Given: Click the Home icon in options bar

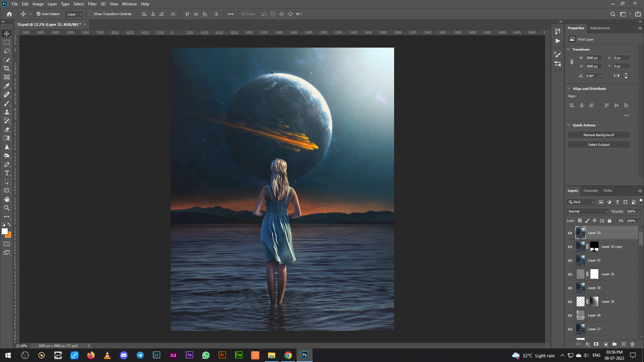Looking at the screenshot, I should click(x=9, y=14).
